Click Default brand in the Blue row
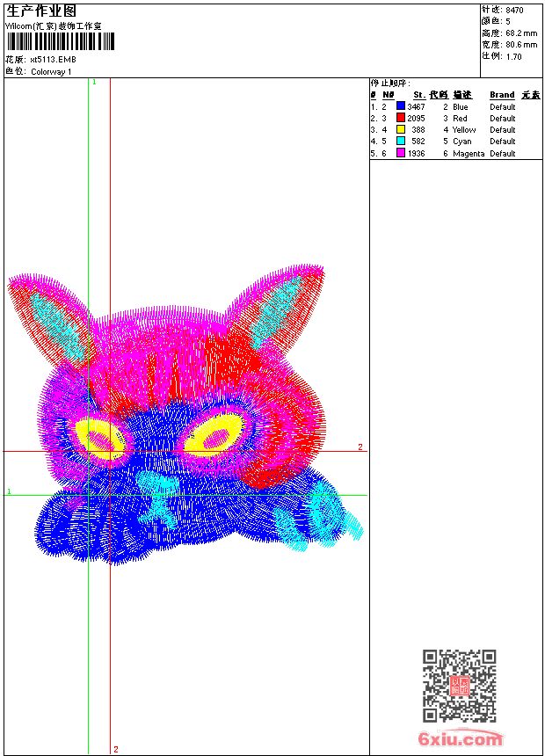 coord(503,106)
